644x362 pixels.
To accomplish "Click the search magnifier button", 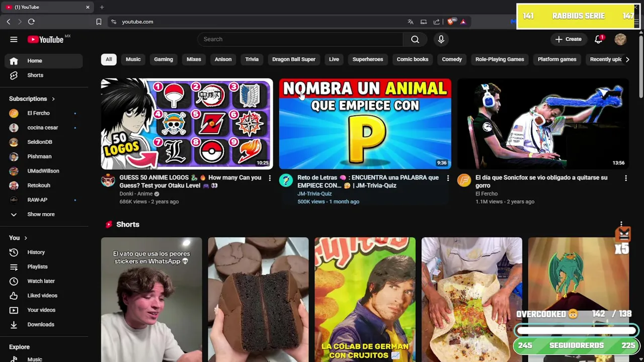I will click(x=415, y=39).
